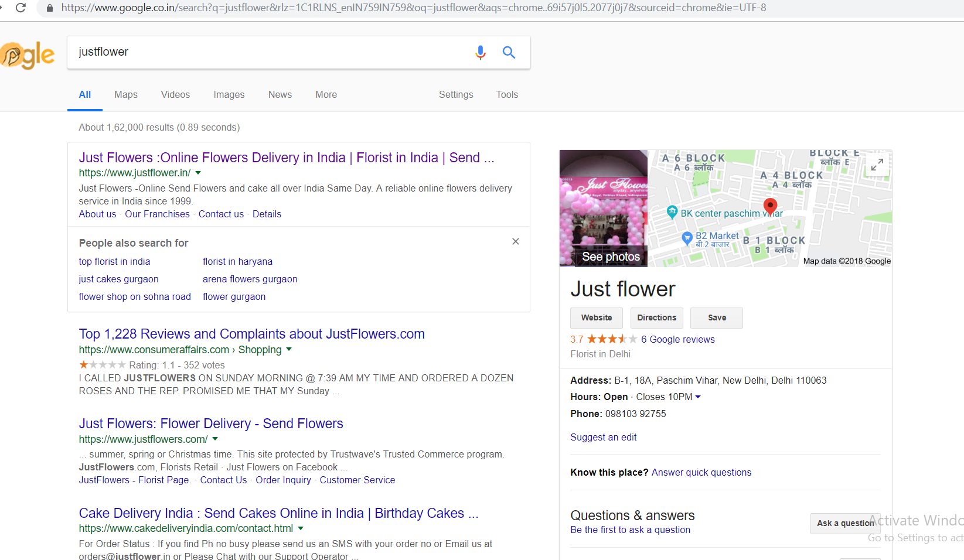Viewport: 964px width, 560px height.
Task: Search for just cakes gurgaon
Action: click(x=119, y=279)
